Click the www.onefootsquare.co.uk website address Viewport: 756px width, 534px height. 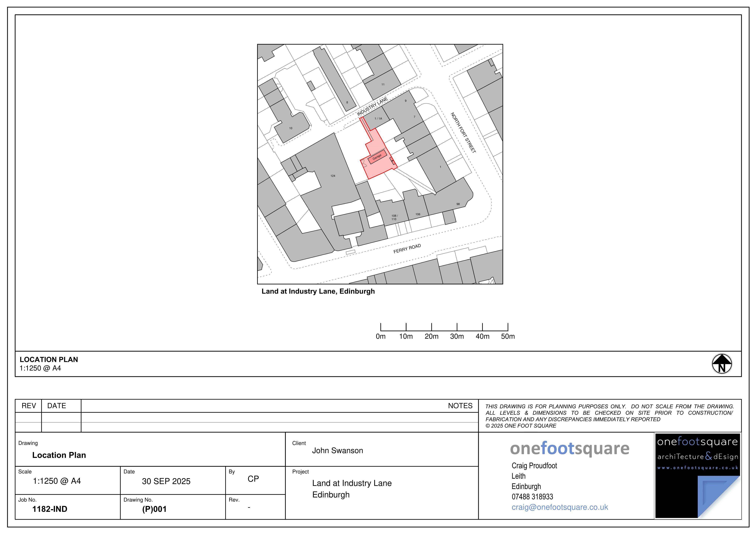pyautogui.click(x=698, y=468)
